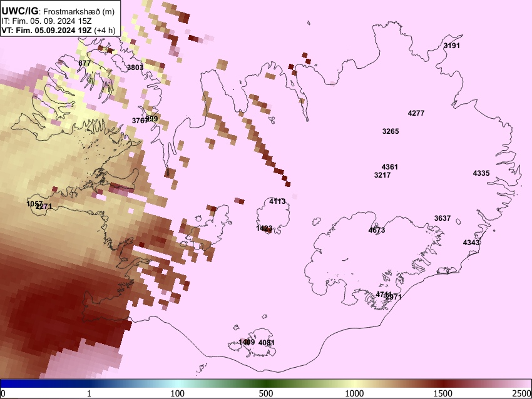The width and height of the screenshot is (532, 399).
Task: Click the 1500 label on the color scale
Action: tap(443, 393)
